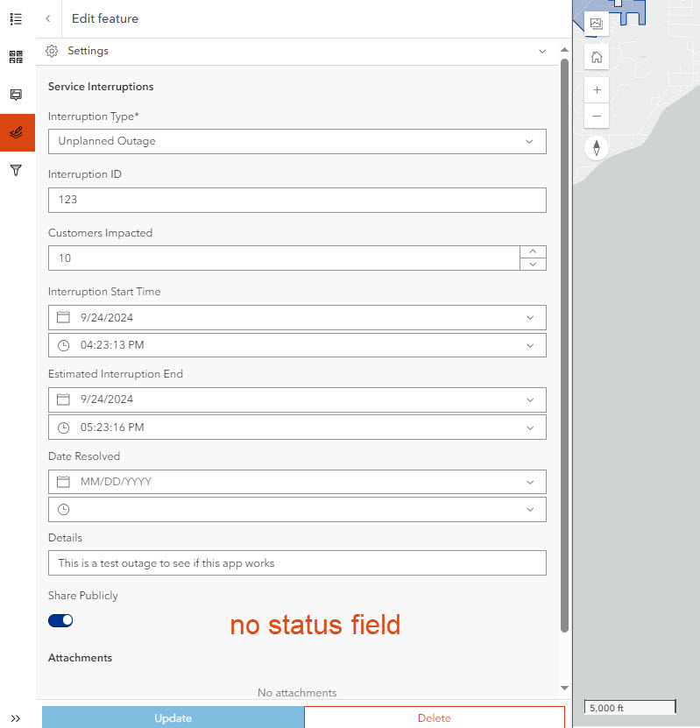The height and width of the screenshot is (728, 700).
Task: Open the Interruption Type dropdown
Action: pyautogui.click(x=529, y=141)
